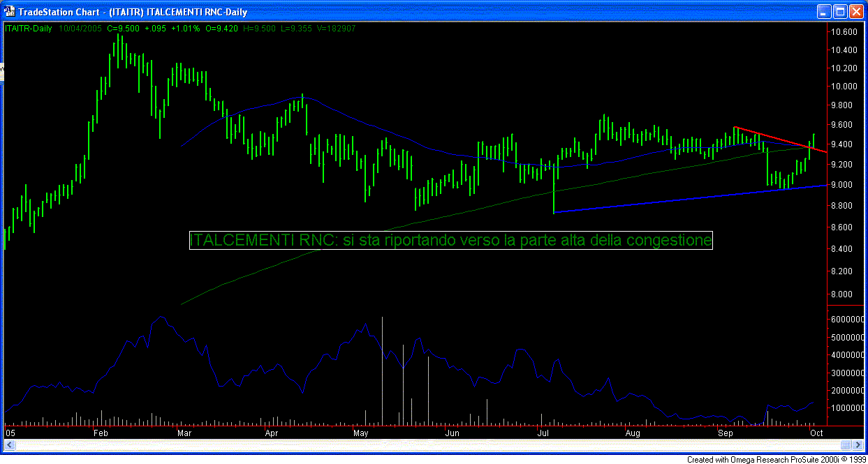Screen dimensions: 868x464
Task: Close the ITALCEMENTI RNC chart window
Action: (x=857, y=12)
